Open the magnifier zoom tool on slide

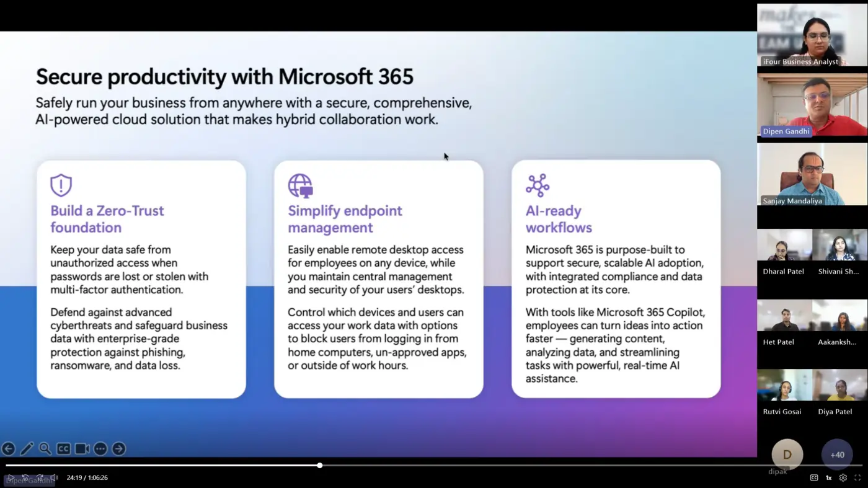(x=45, y=448)
